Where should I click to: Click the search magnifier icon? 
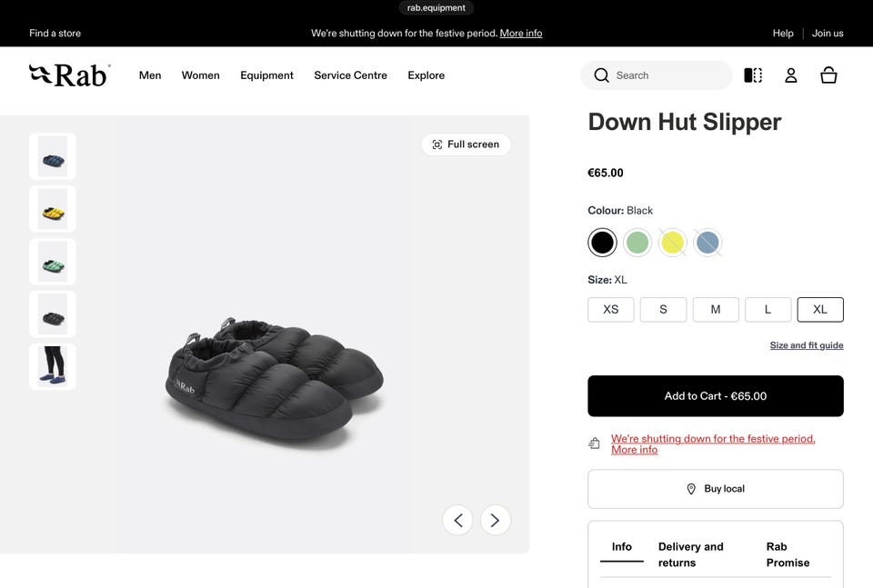click(601, 75)
